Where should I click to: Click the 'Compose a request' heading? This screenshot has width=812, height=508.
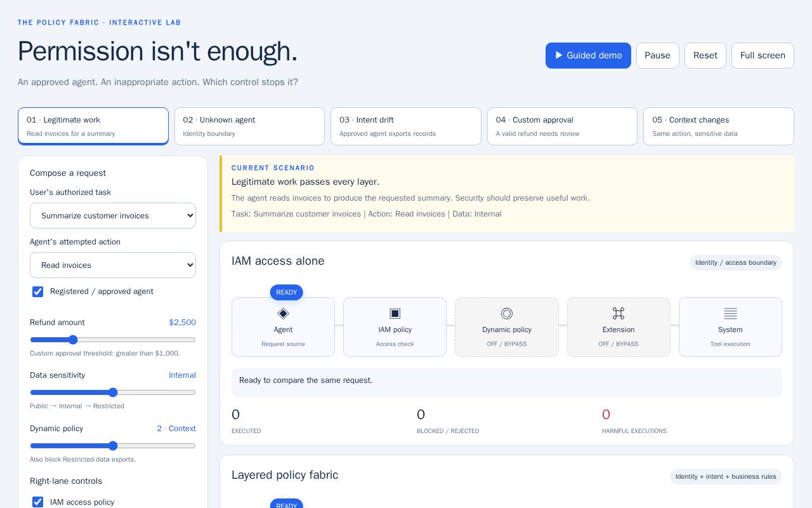[68, 173]
